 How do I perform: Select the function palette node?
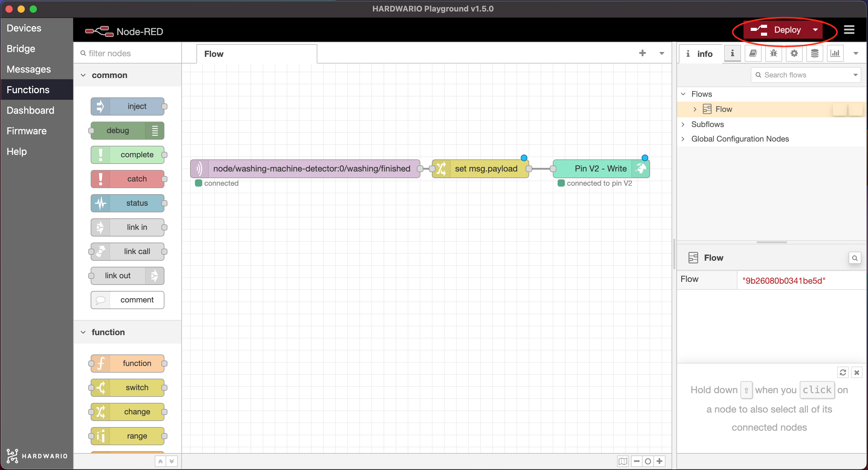pyautogui.click(x=127, y=364)
